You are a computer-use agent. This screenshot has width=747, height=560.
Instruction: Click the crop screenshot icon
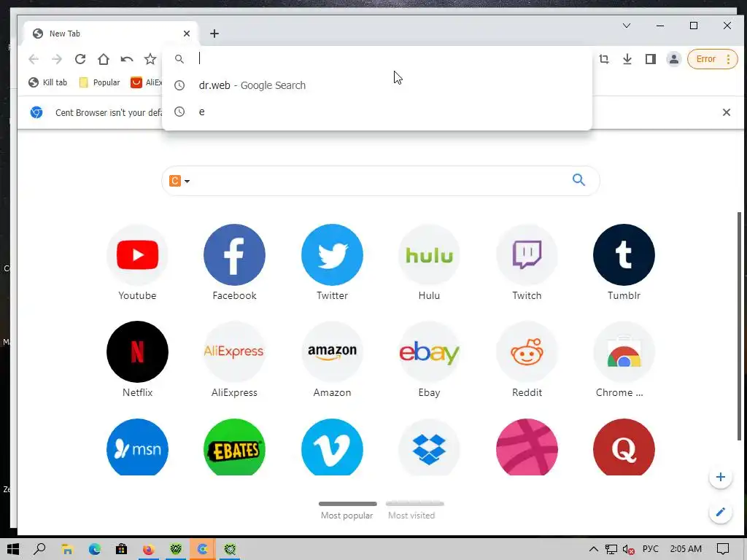coord(604,59)
